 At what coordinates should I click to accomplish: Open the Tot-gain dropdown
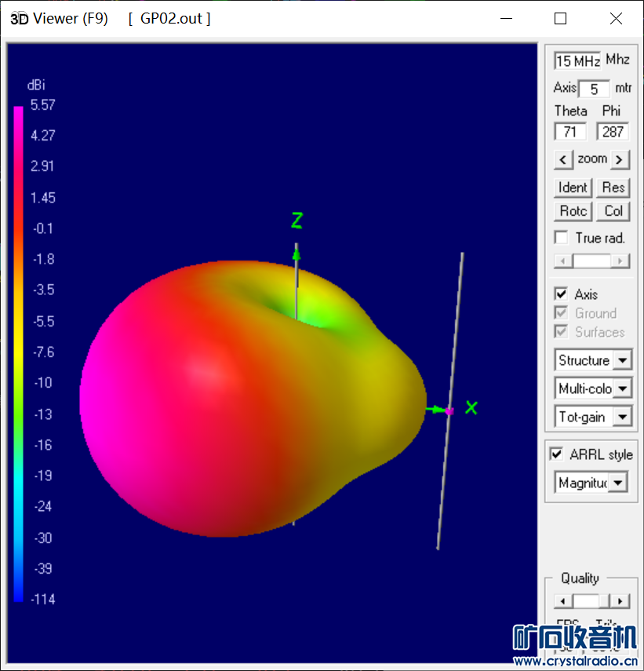point(622,417)
